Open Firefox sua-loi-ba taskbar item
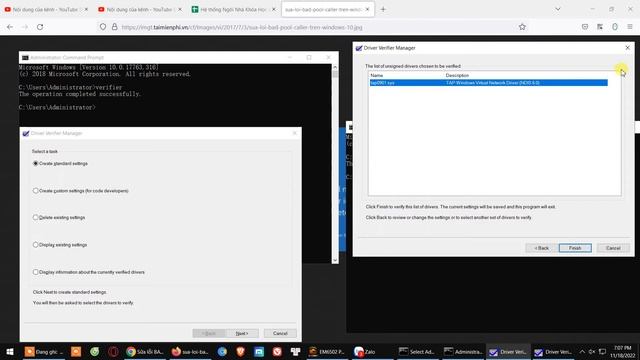 tap(190, 351)
